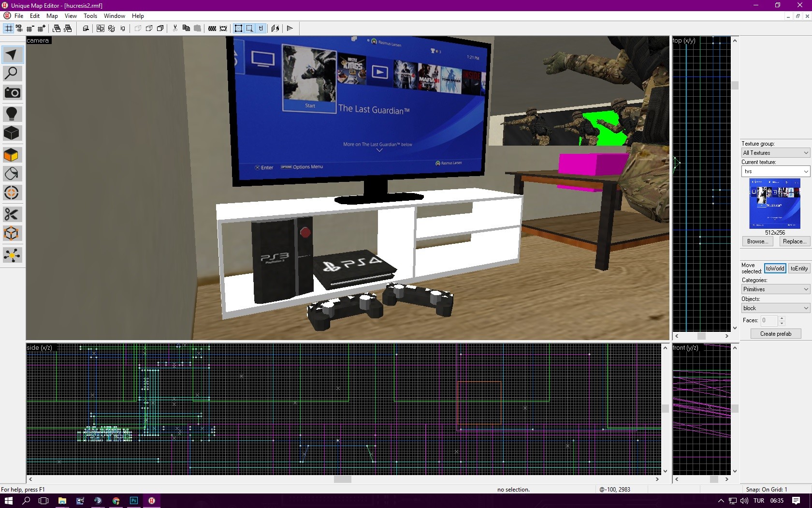
Task: Open Photoshop from the taskbar
Action: (134, 501)
